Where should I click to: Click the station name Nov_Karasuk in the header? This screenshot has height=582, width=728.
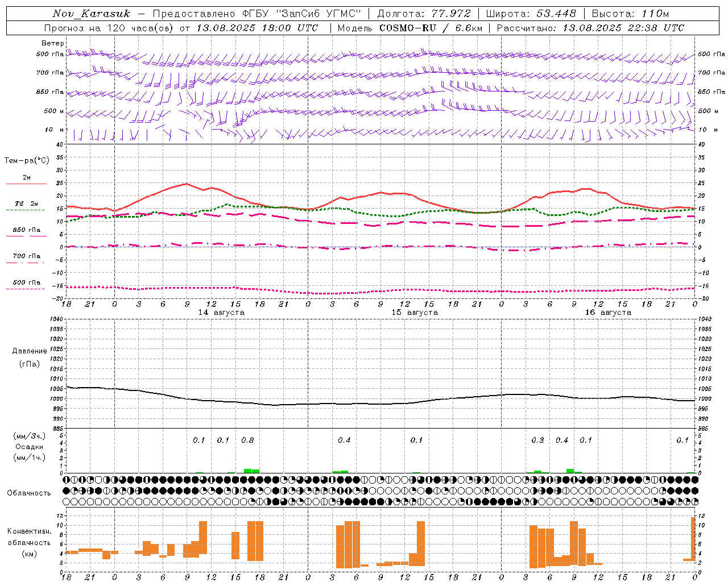tap(91, 14)
